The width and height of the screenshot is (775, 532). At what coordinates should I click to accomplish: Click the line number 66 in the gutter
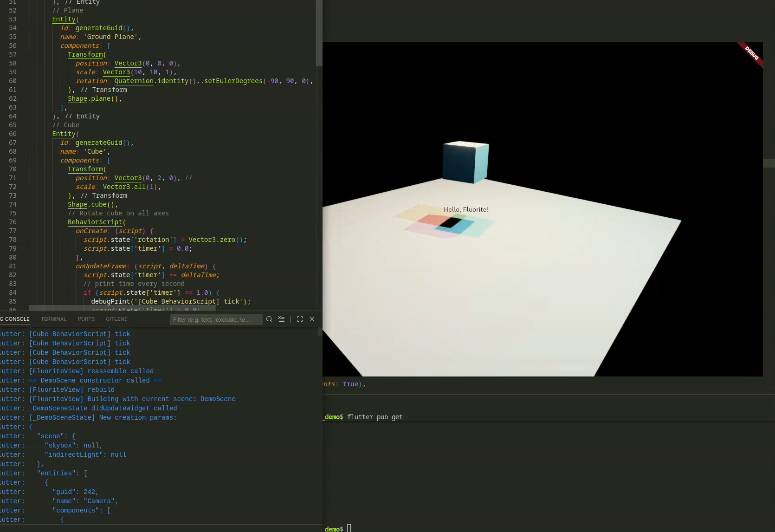pos(13,134)
